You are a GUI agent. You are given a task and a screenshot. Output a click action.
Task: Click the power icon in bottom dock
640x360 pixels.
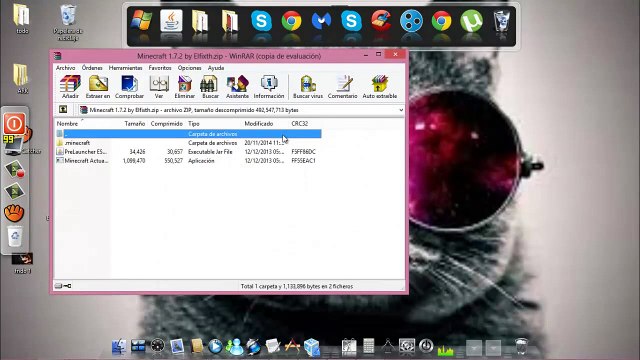pyautogui.click(x=426, y=346)
